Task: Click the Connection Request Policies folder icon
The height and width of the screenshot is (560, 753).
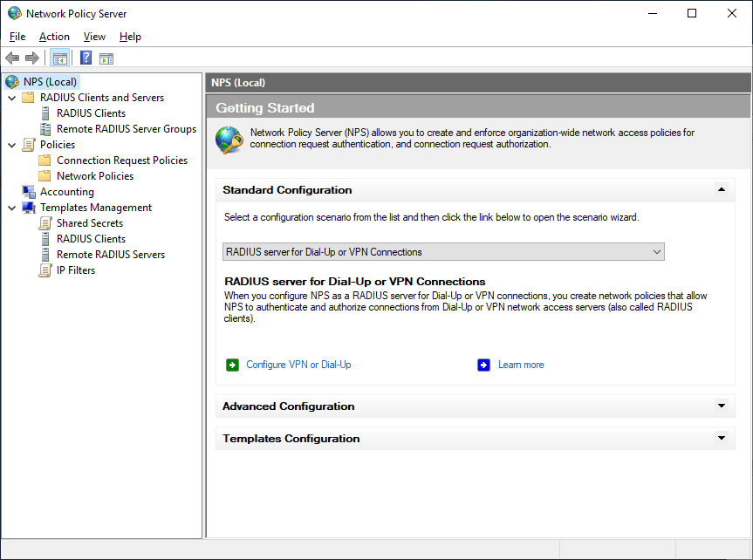Action: coord(44,160)
